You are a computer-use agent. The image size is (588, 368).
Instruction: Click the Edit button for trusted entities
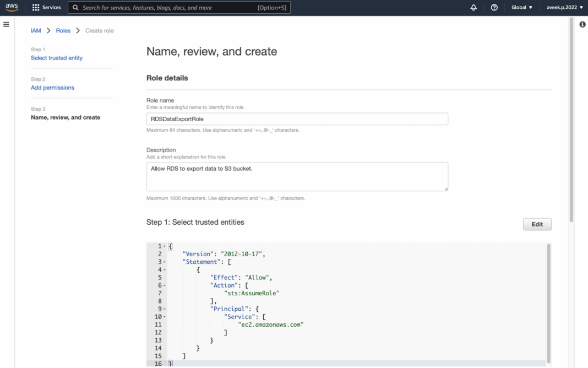click(x=537, y=224)
